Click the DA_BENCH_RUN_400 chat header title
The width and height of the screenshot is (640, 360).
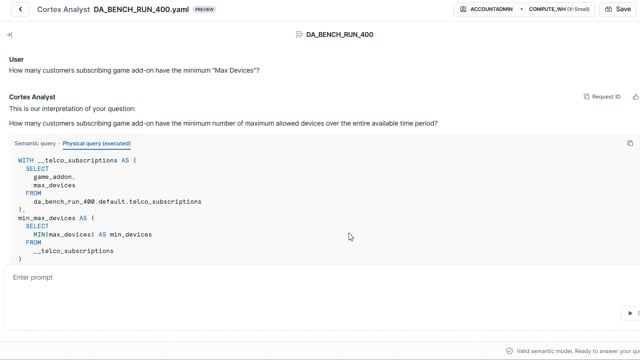340,35
